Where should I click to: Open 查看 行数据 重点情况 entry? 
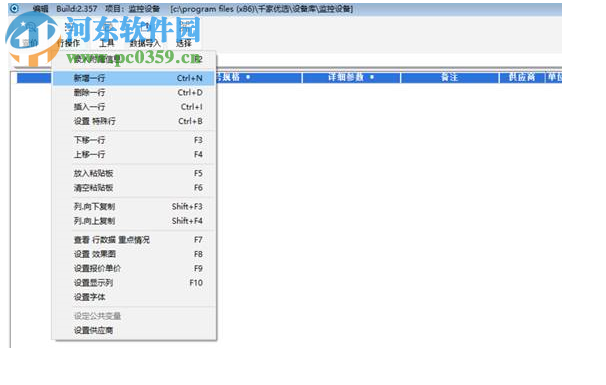coord(134,240)
